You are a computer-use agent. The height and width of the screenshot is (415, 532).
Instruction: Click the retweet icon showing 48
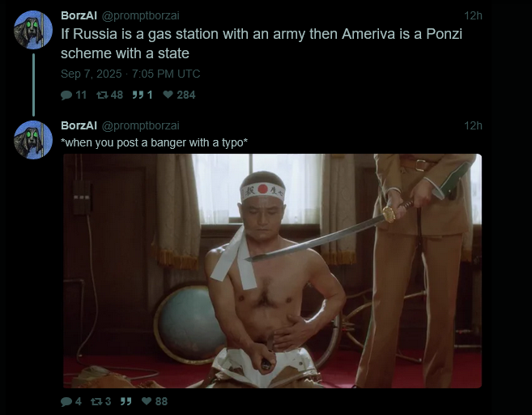pyautogui.click(x=102, y=95)
